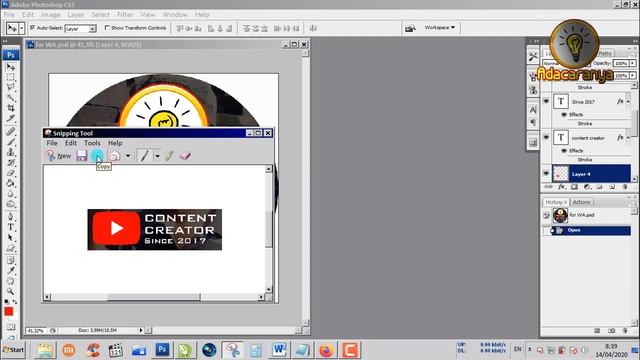The width and height of the screenshot is (640, 360).
Task: Select the Pen in Snipping Tool toolbar
Action: click(144, 156)
